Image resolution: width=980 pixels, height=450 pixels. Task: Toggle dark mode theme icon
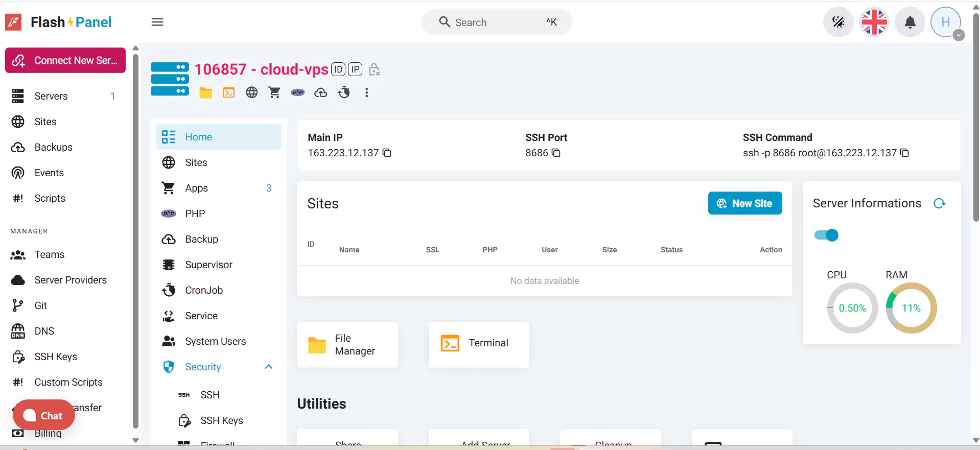838,22
